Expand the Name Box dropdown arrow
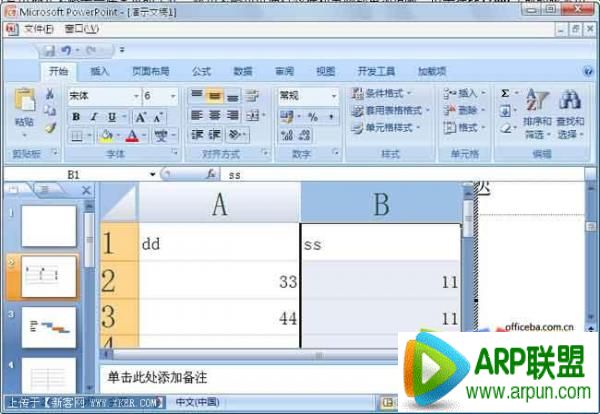The image size is (600, 414). (152, 174)
